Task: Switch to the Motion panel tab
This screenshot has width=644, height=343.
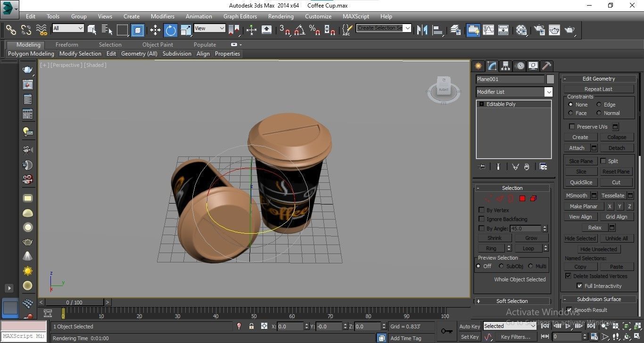Action: [520, 66]
